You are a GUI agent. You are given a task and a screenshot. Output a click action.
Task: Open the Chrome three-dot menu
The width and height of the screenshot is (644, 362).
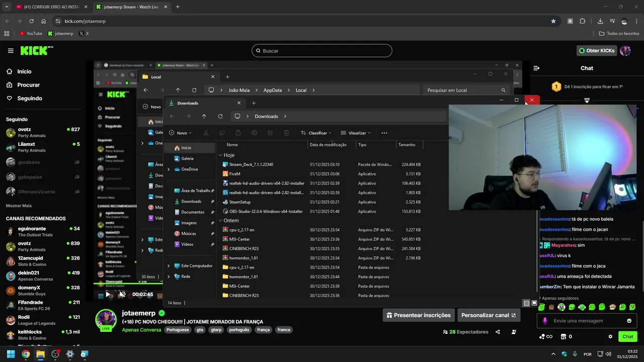(636, 21)
